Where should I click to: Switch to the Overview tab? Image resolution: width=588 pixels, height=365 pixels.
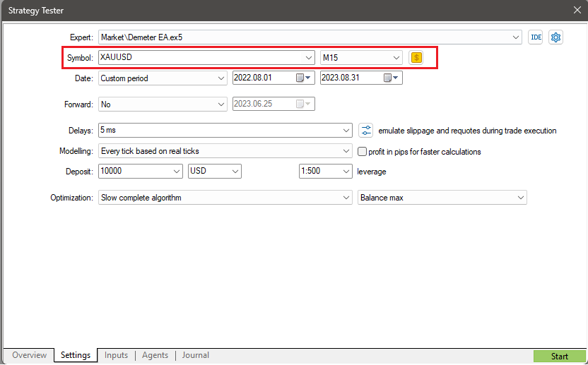coord(29,355)
